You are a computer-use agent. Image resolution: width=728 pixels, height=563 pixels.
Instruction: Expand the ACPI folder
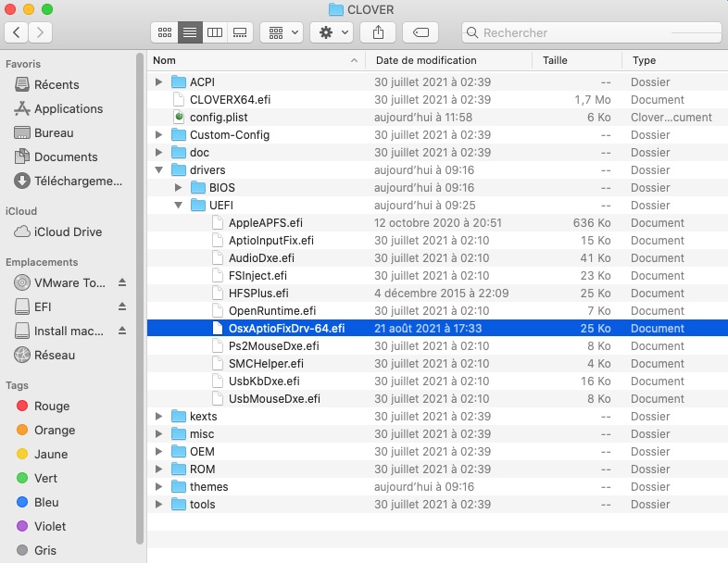coord(158,82)
